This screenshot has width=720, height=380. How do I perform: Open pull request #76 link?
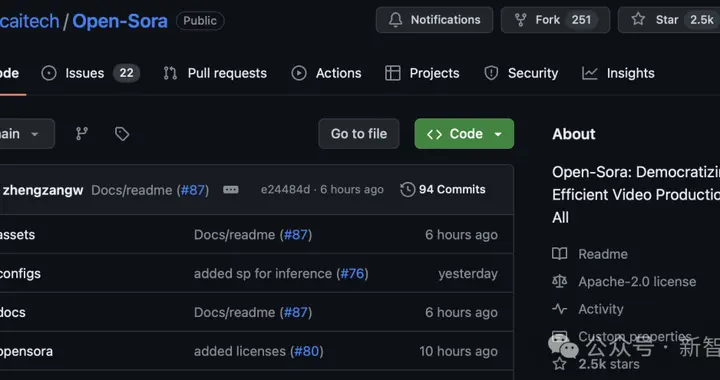pos(352,274)
